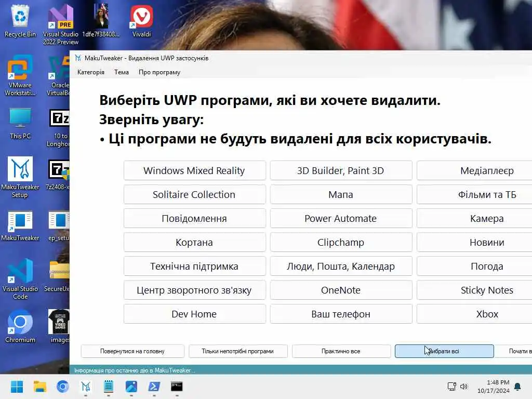Switch to MakuTweaker taskbar icon

coord(86,387)
